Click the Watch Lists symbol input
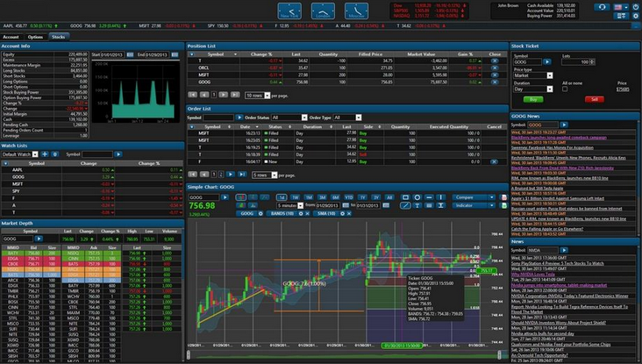The height and width of the screenshot is (364, 642). (x=97, y=154)
